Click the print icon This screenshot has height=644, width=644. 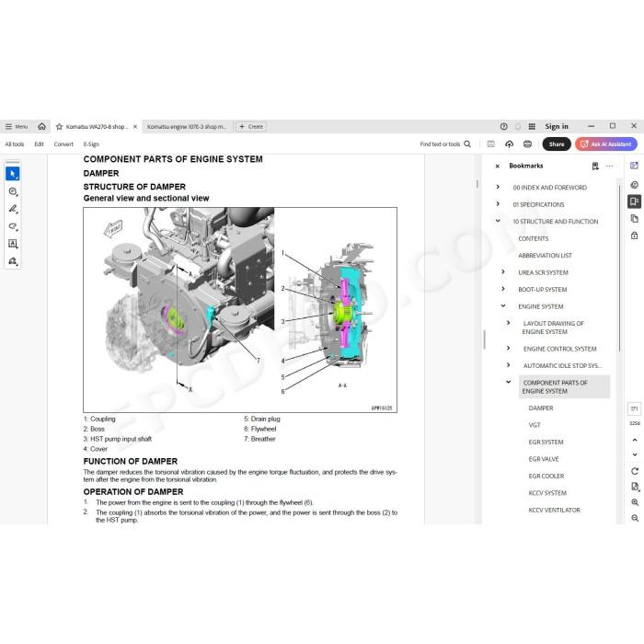[528, 144]
